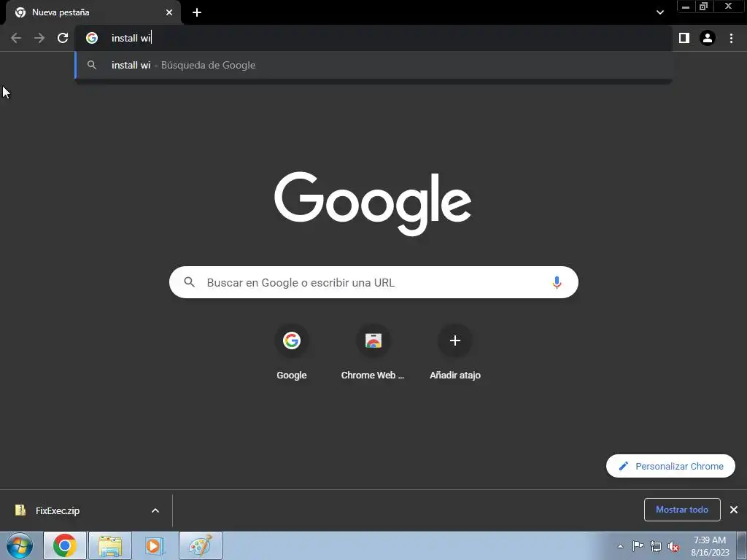The image size is (747, 560).
Task: Switch to the 'Nueva pestaña' tab
Action: pos(93,12)
